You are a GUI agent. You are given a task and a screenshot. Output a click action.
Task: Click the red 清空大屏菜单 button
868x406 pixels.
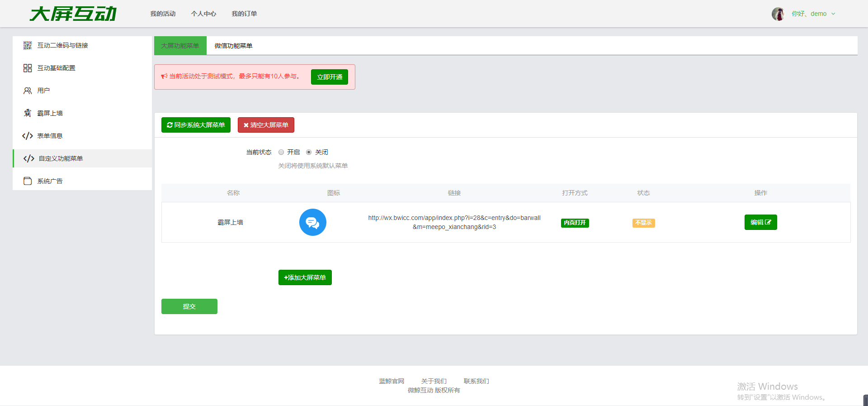click(x=266, y=125)
